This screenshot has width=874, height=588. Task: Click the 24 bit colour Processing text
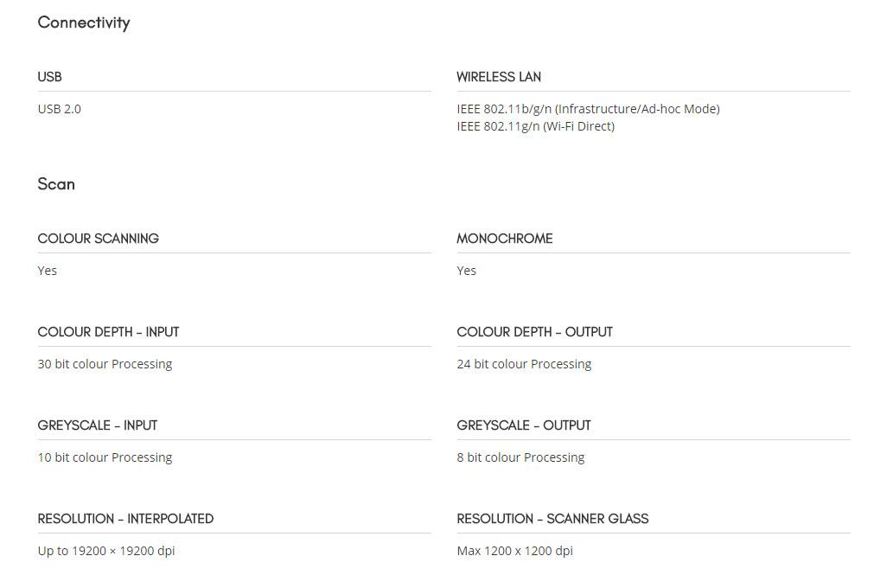click(524, 364)
